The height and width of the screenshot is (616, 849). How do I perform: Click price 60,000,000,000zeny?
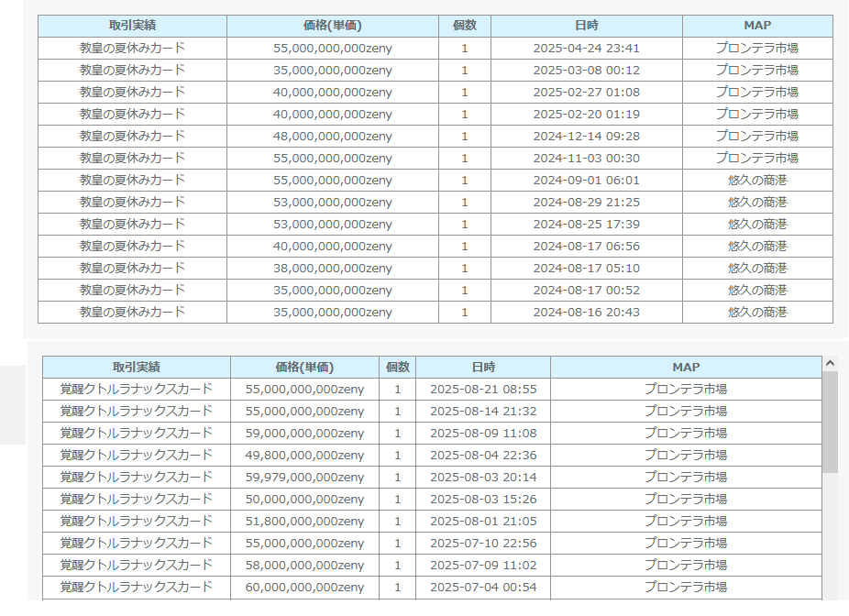(x=304, y=588)
